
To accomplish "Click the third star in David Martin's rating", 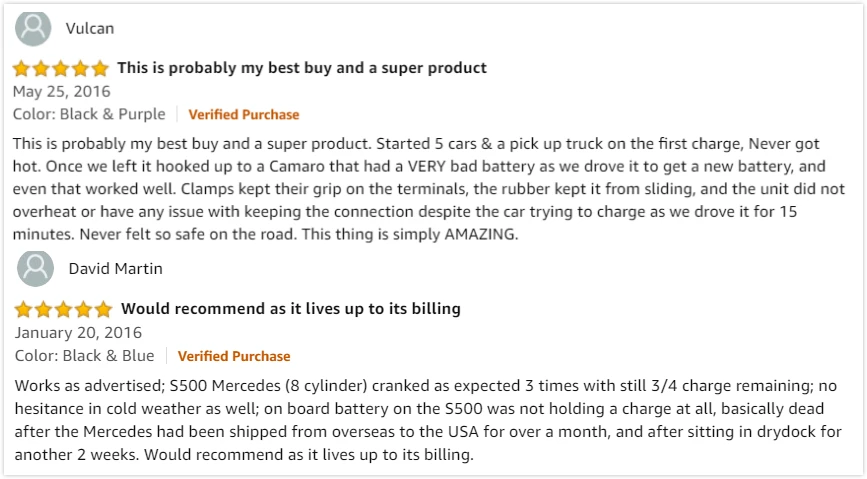I will click(63, 309).
